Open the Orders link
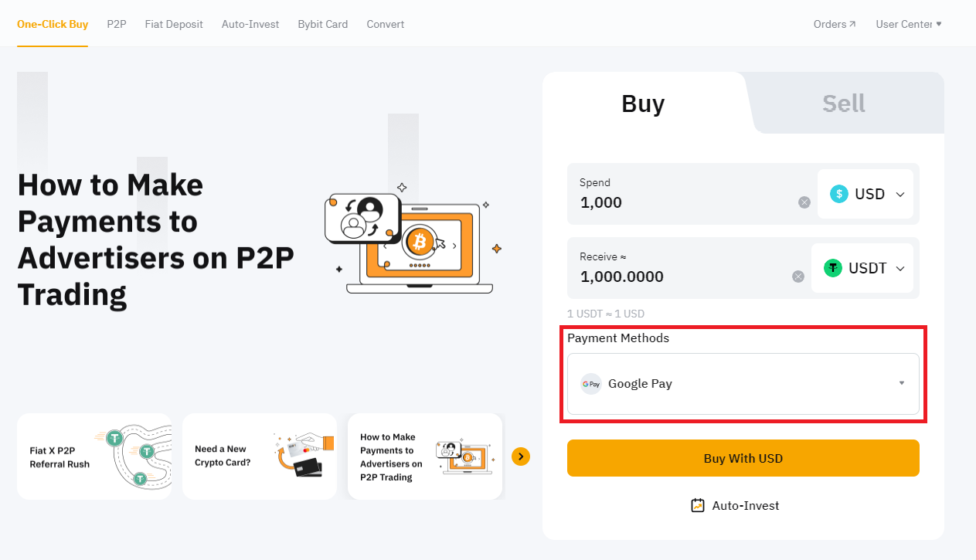The height and width of the screenshot is (560, 976). click(835, 24)
